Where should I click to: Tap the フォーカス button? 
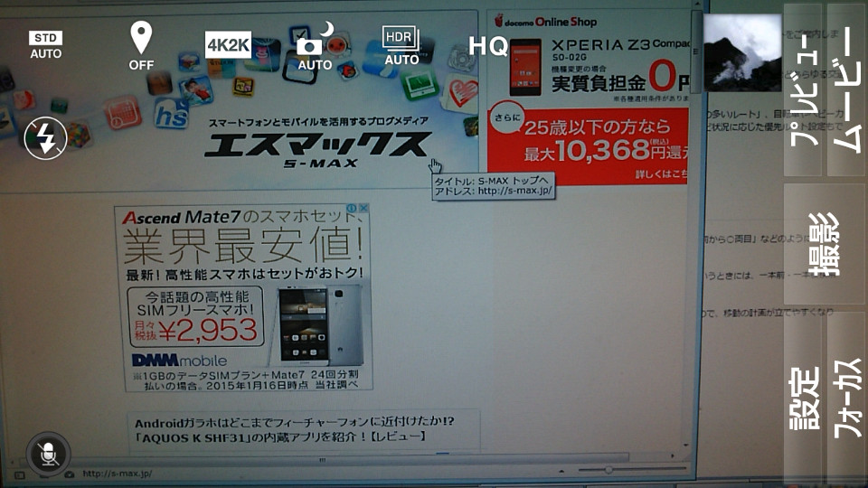(x=846, y=399)
